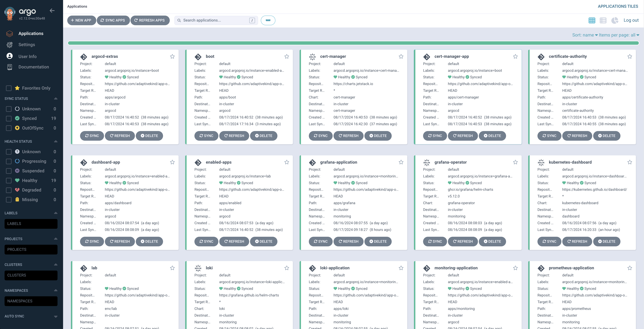
Task: Collapse the PROJECTS filter section
Action: pos(55,239)
